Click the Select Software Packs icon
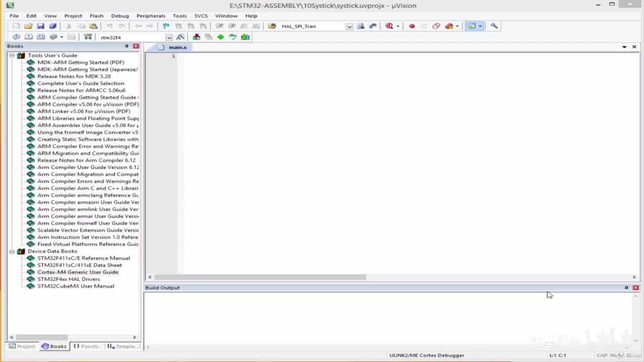 pyautogui.click(x=233, y=37)
